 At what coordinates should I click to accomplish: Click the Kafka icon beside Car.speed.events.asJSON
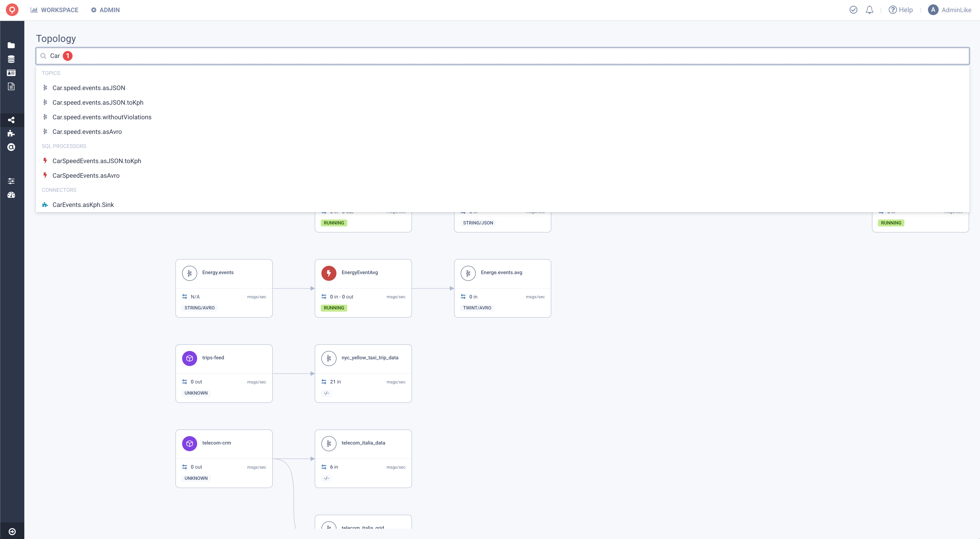click(x=45, y=88)
